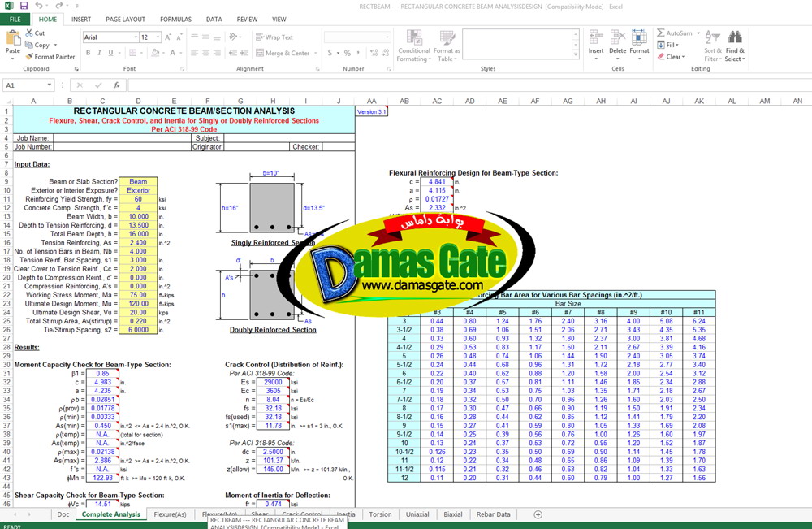Open the number format dropdown
This screenshot has height=529, width=812.
coord(387,37)
